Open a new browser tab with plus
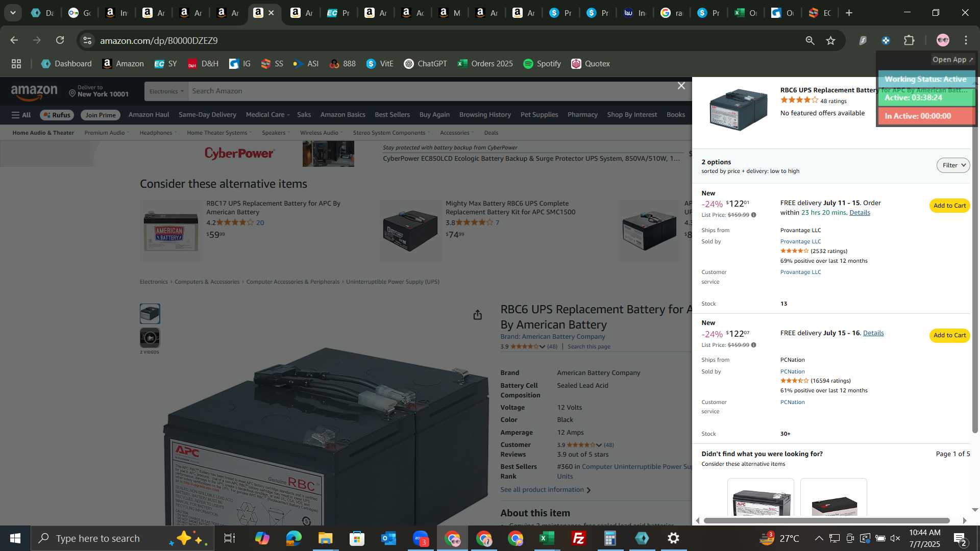Image resolution: width=980 pixels, height=551 pixels. [849, 13]
